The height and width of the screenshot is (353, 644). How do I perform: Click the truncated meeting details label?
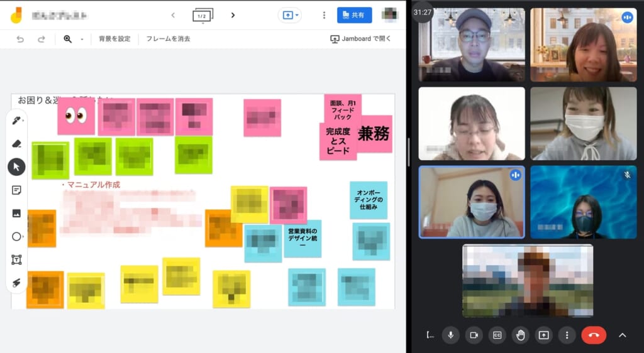[x=430, y=335]
